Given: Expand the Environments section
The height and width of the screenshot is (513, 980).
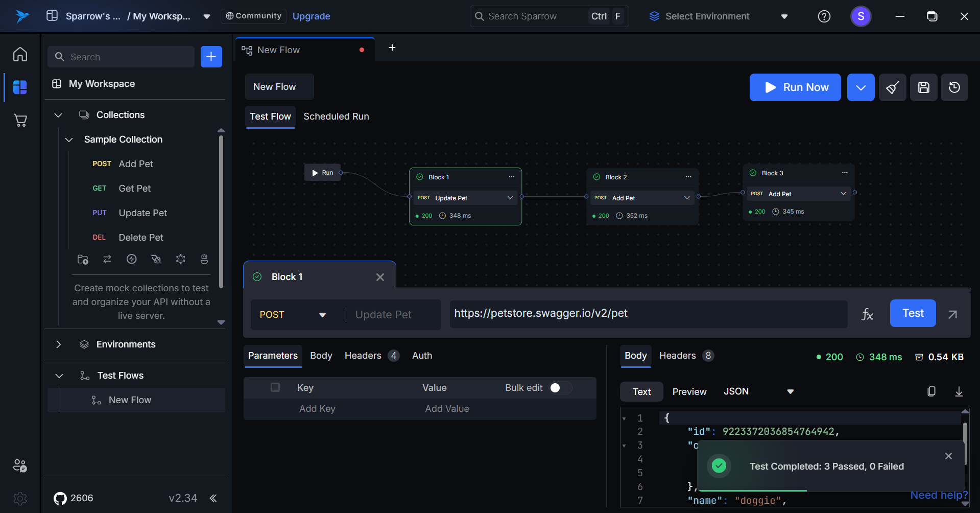Looking at the screenshot, I should coord(59,344).
